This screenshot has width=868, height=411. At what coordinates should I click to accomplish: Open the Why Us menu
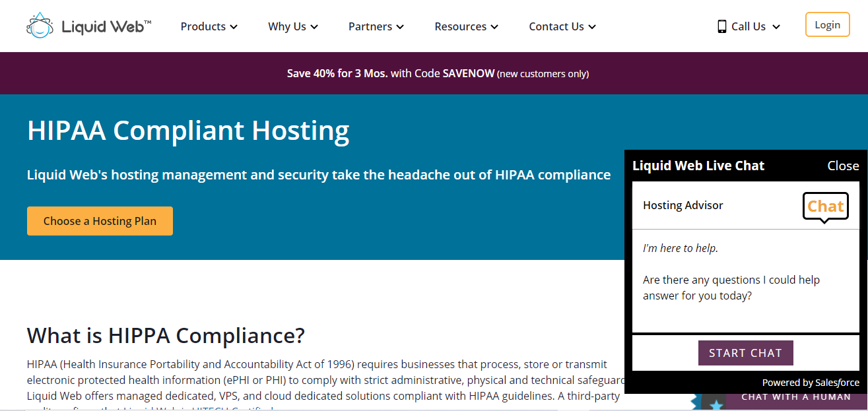point(293,26)
